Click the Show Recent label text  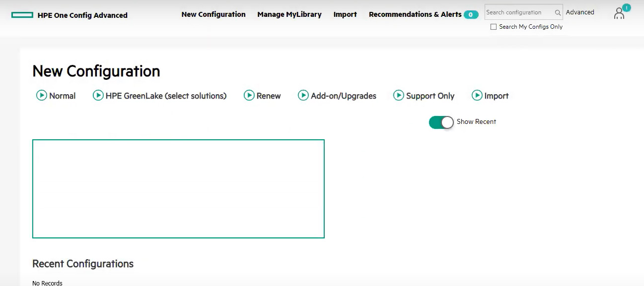(x=476, y=121)
